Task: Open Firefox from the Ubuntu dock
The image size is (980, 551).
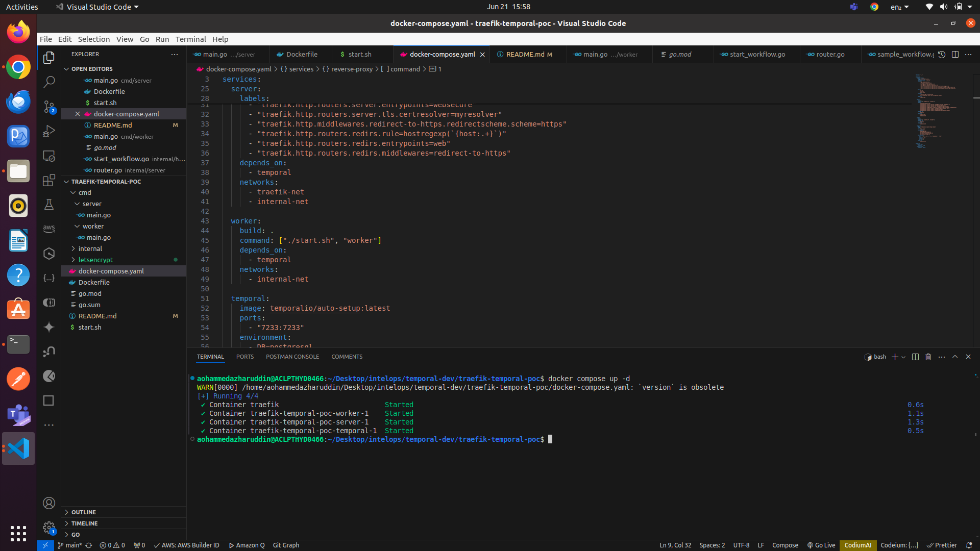Action: tap(18, 32)
